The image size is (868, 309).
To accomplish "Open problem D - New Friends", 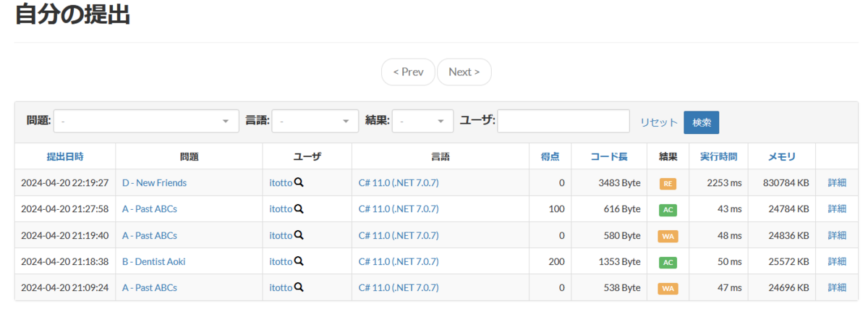I will point(154,183).
